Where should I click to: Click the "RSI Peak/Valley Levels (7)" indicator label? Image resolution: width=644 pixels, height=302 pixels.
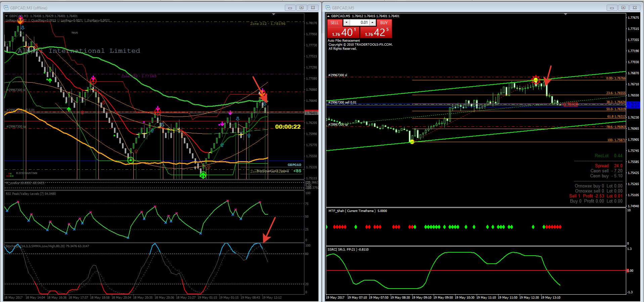25,194
